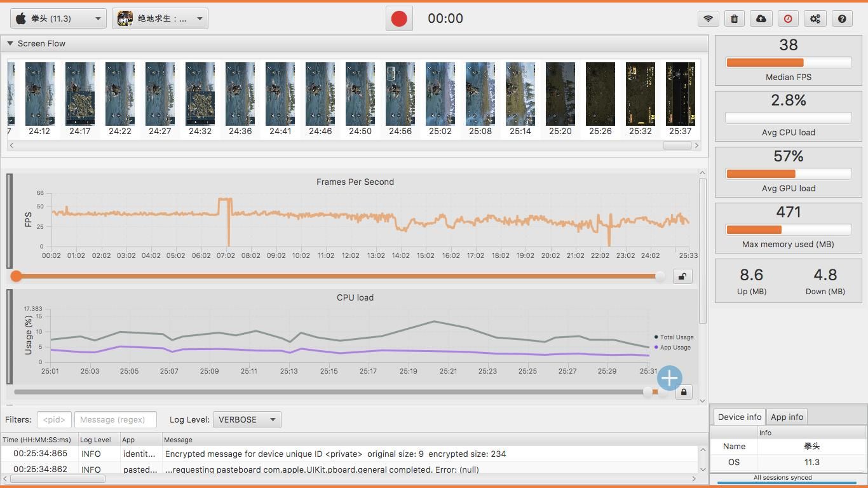Select the Device info tab
The width and height of the screenshot is (868, 488).
[739, 417]
